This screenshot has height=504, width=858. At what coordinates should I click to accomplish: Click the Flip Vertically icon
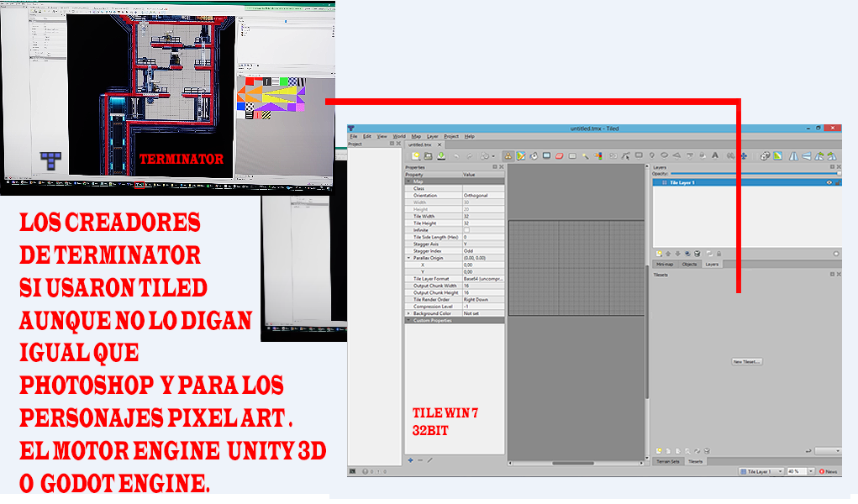coord(807,156)
